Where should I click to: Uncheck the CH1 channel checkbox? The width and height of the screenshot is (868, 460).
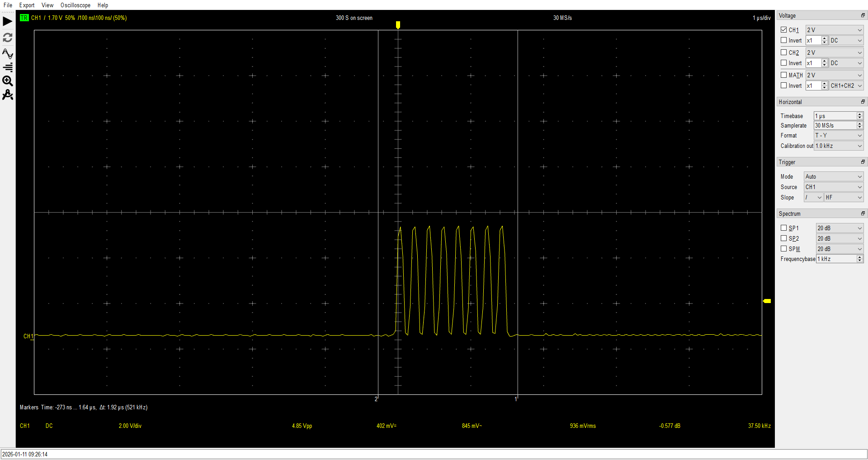(784, 30)
